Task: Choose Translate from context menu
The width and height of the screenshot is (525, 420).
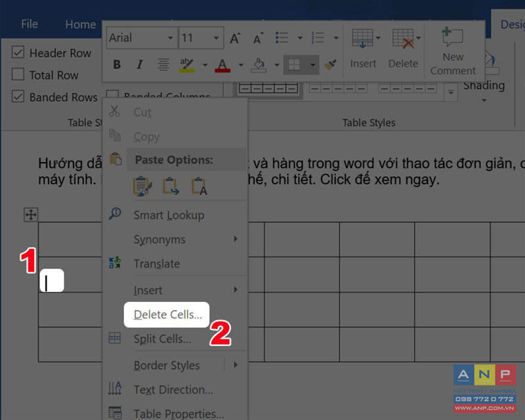Action: [175, 264]
